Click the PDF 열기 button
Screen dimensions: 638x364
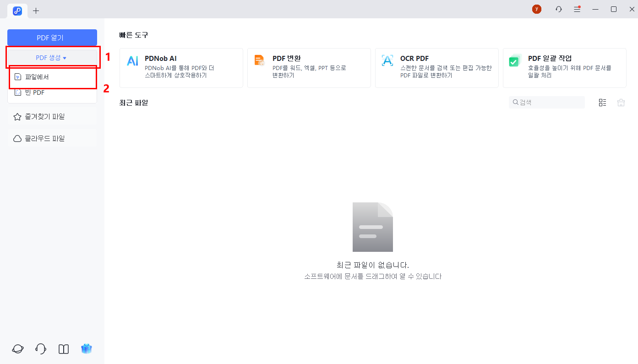pos(52,37)
